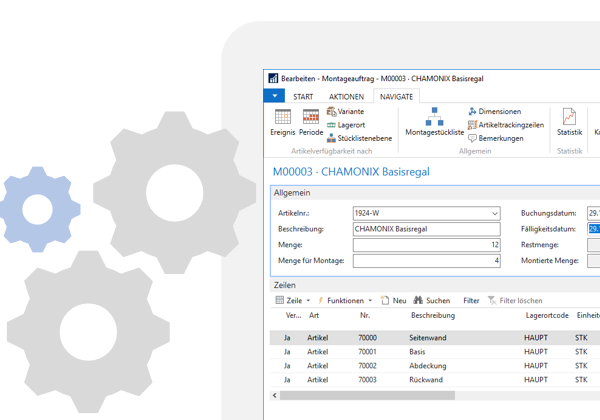Switch to the START ribbon tab

click(x=303, y=97)
